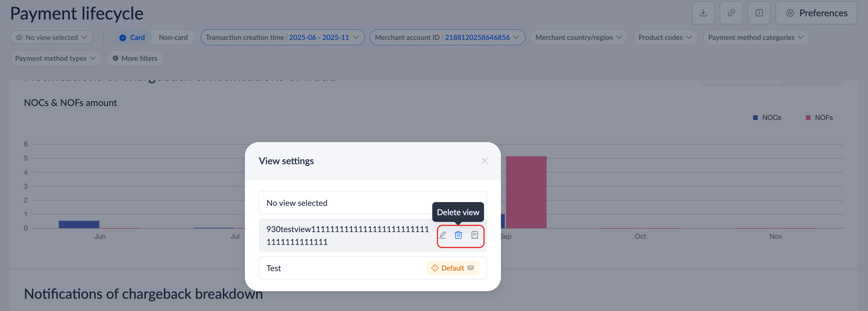Click the comment icon in the Default badge
This screenshot has width=868, height=311.
pos(471,268)
